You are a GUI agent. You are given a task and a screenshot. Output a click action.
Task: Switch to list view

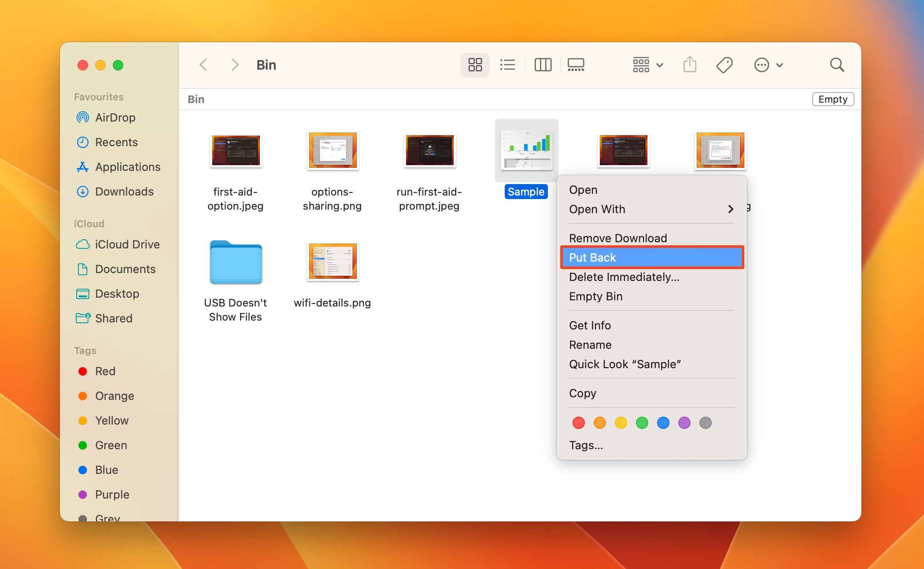[x=507, y=65]
